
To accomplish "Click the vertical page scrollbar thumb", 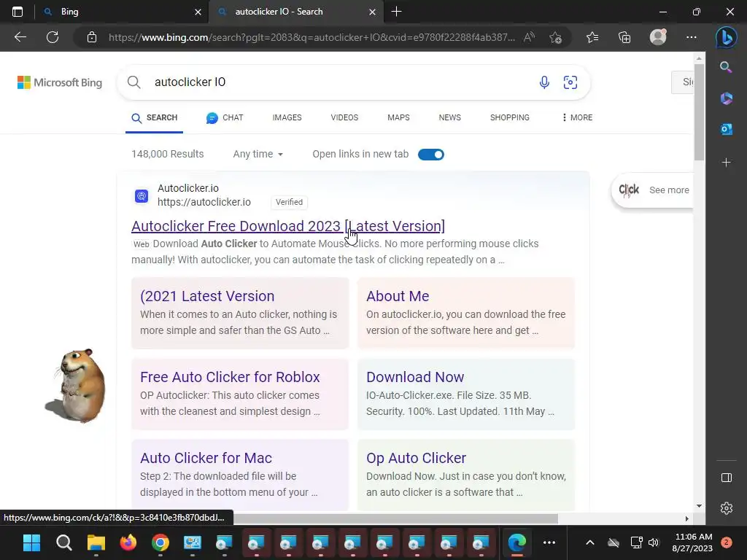I will (698, 112).
